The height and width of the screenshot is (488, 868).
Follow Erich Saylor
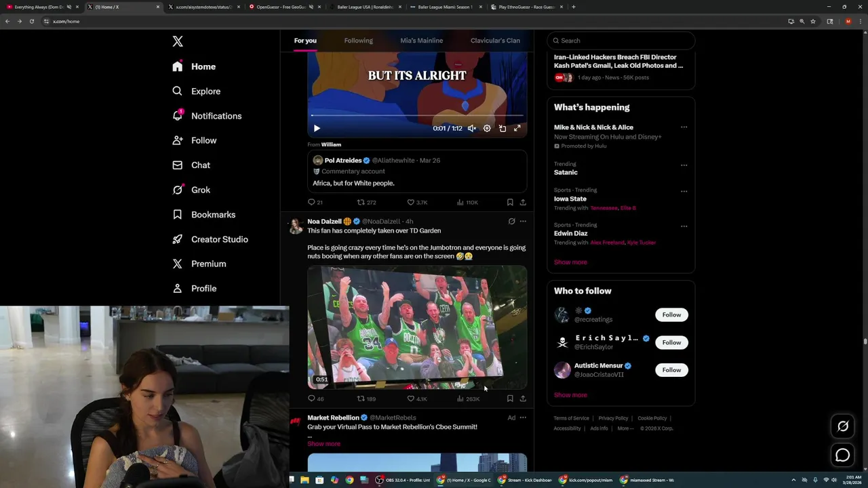pos(671,342)
